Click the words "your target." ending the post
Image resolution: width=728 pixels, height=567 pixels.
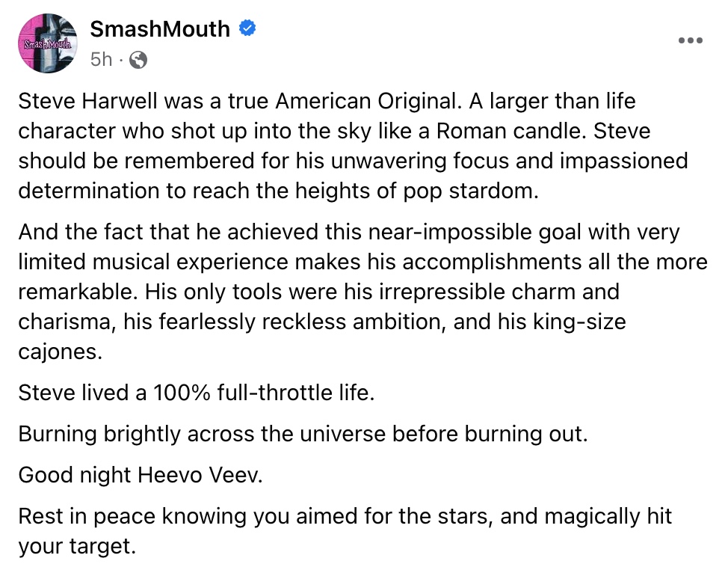[76, 546]
